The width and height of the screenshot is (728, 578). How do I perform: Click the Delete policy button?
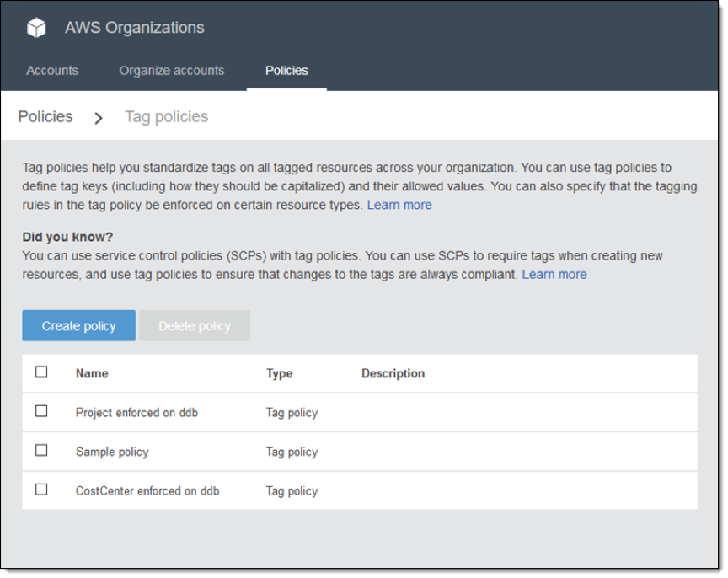[x=195, y=325]
